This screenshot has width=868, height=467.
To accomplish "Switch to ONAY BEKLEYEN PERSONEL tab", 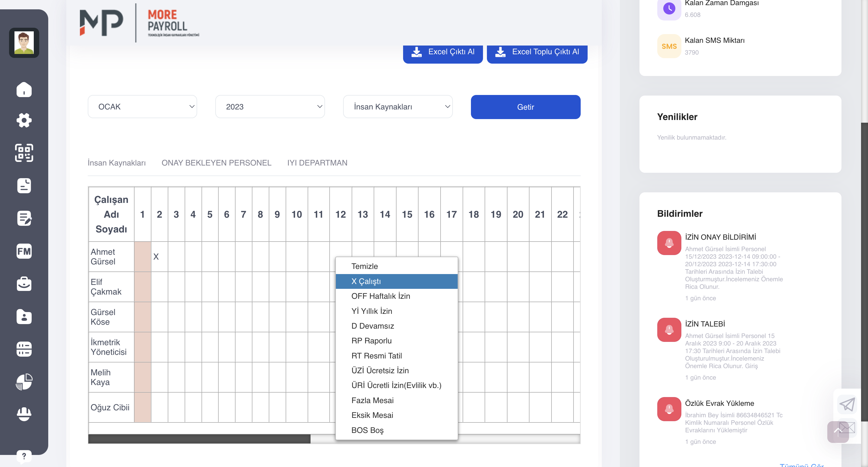I will (x=216, y=163).
